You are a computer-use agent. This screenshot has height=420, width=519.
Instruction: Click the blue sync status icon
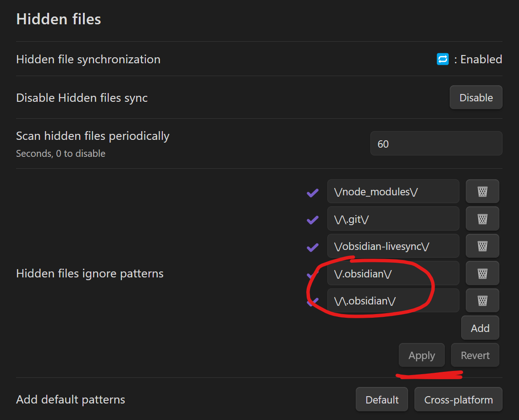442,60
